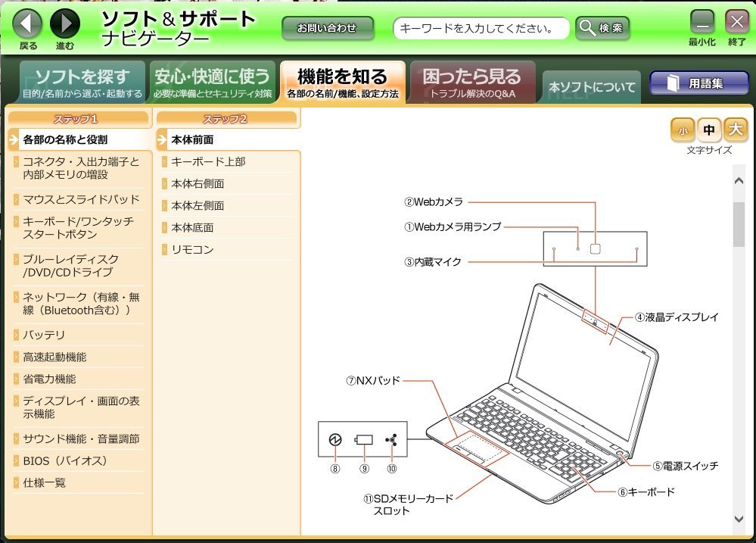
Task: Click the 戻る back arrow icon
Action: 27,23
